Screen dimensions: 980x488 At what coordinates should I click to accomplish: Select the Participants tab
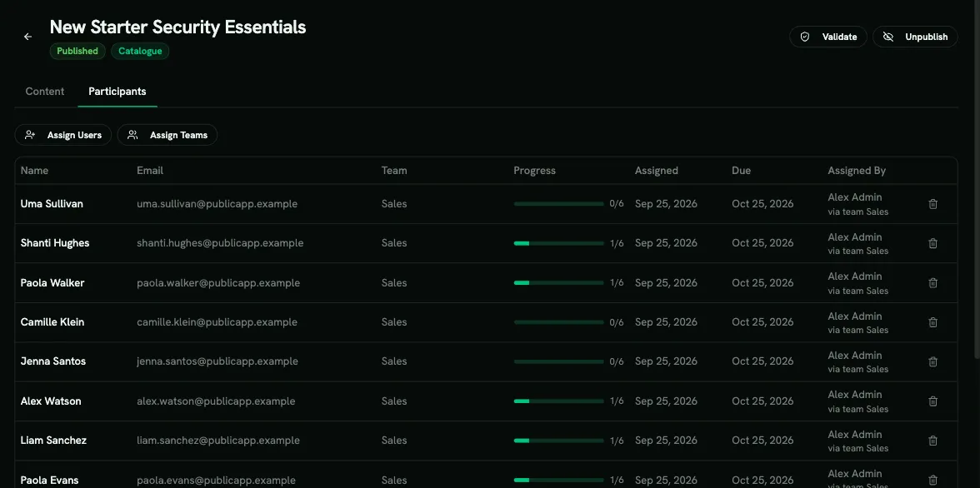click(117, 92)
